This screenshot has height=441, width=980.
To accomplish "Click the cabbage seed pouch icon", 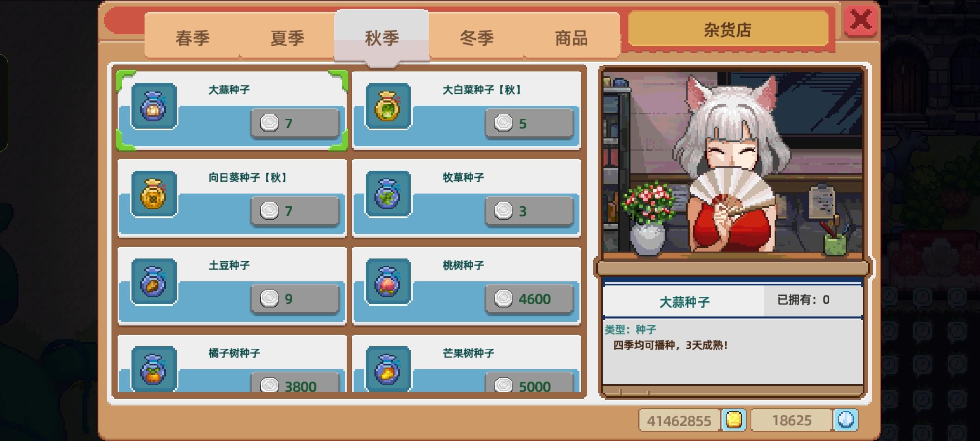I will click(x=388, y=106).
